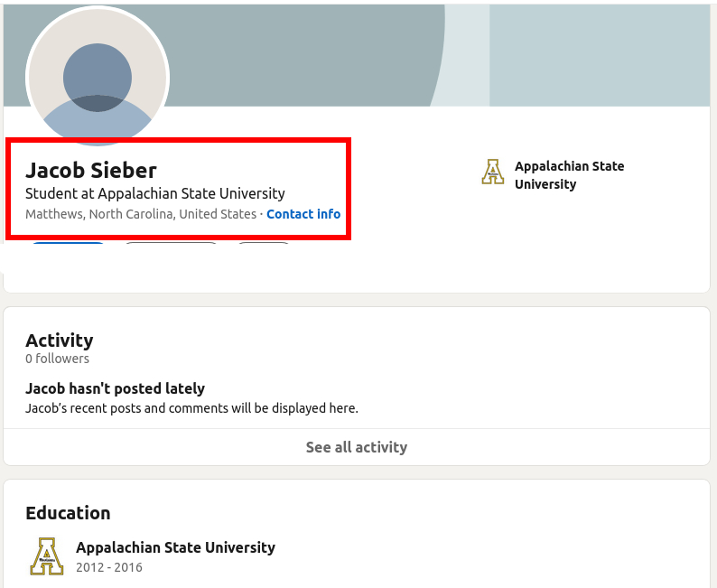Viewport: 717px width, 588px height.
Task: Click the Activity section heading
Action: 60,341
